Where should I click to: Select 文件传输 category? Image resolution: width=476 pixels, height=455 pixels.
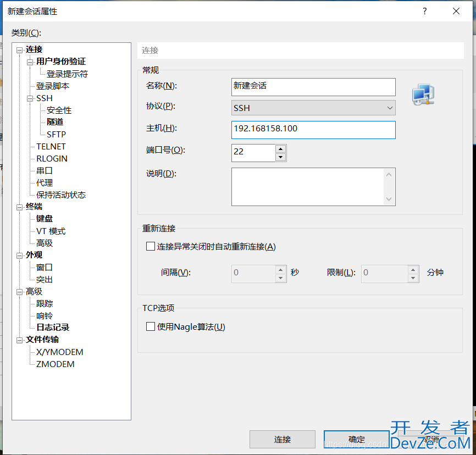tap(42, 340)
